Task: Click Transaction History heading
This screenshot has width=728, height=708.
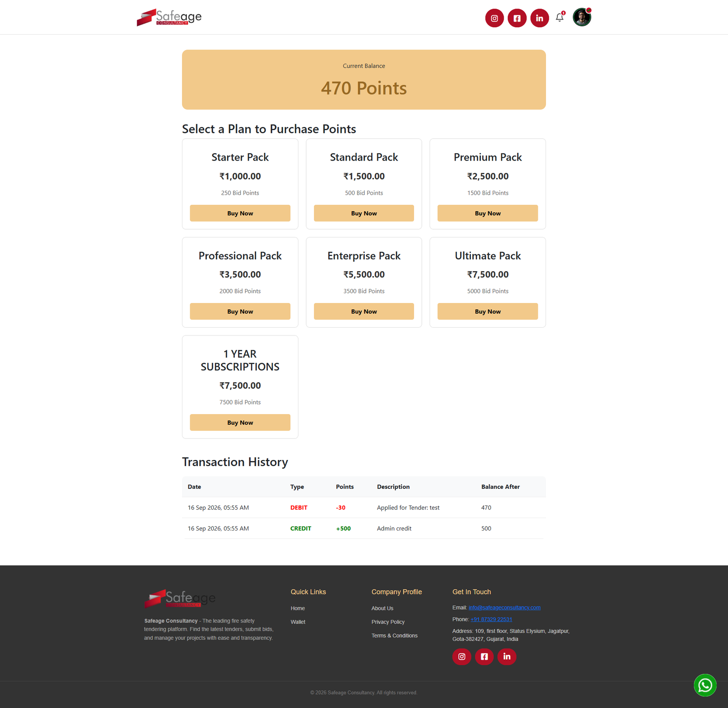Action: tap(235, 462)
